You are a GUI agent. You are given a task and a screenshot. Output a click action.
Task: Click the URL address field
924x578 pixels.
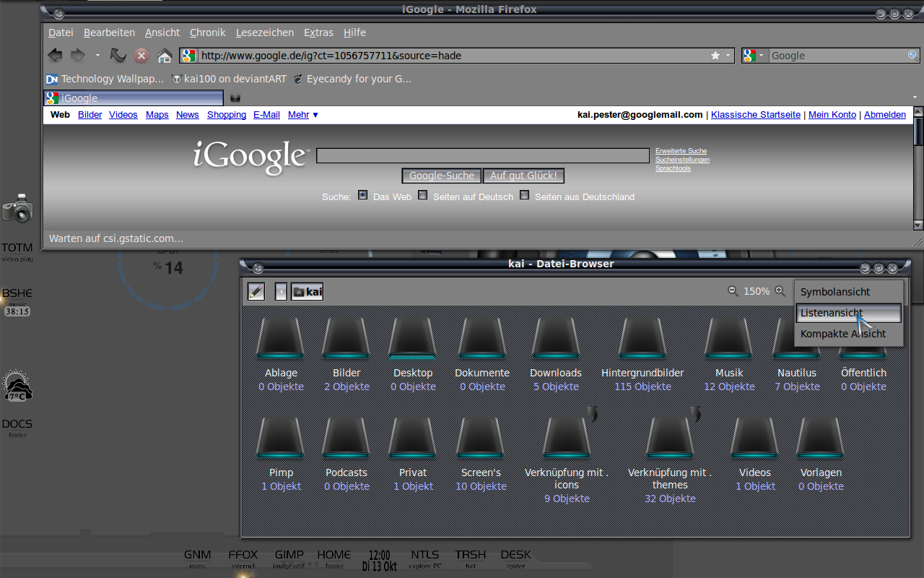(453, 56)
